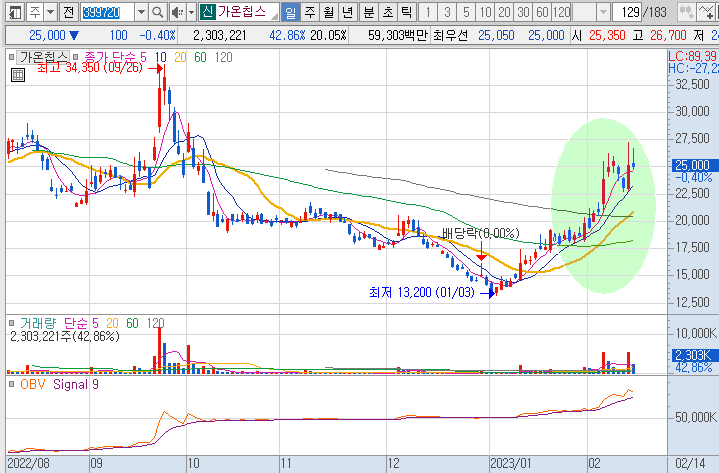Screen dimensions: 719x473
Task: Click the add indicator line icon
Action: tap(706, 12)
